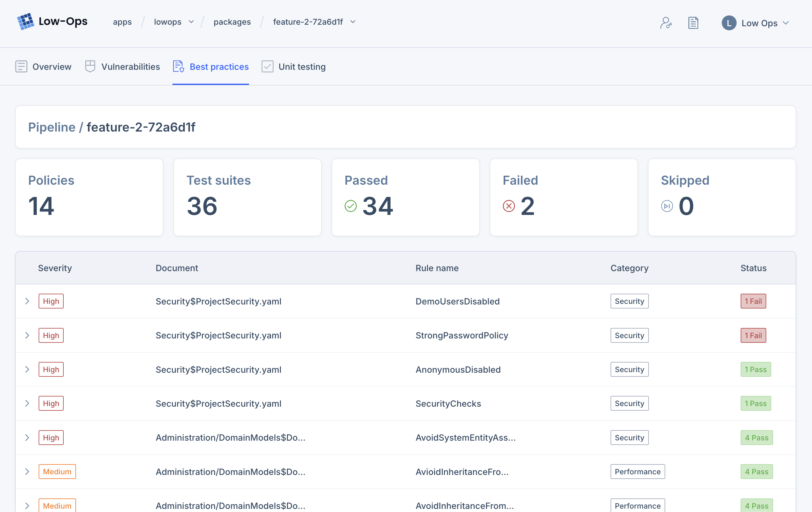This screenshot has height=512, width=812.
Task: Select the Best practices document icon
Action: (178, 66)
